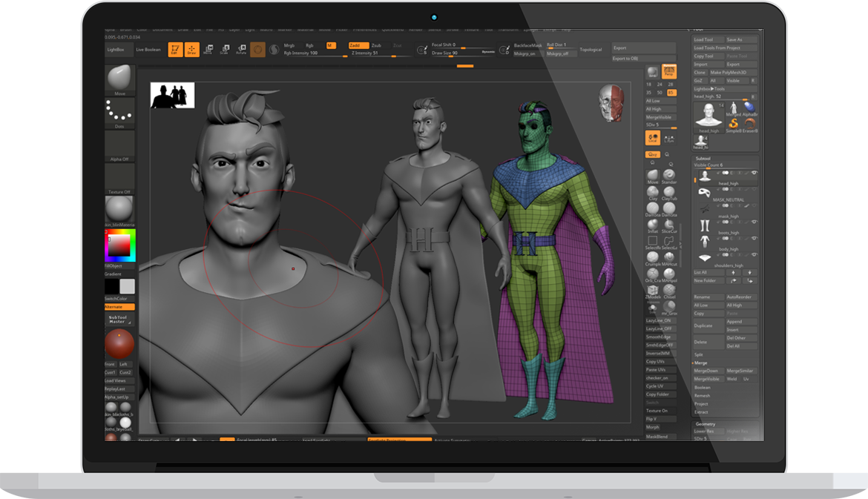Viewport: 868px width, 499px height.
Task: Toggle head_high subtool eye visibility
Action: 754,173
